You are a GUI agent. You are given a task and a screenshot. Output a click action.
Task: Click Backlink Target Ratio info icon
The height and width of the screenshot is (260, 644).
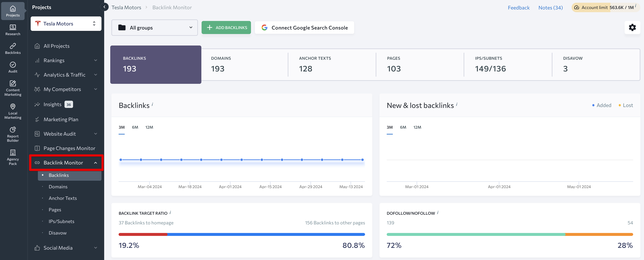point(170,212)
